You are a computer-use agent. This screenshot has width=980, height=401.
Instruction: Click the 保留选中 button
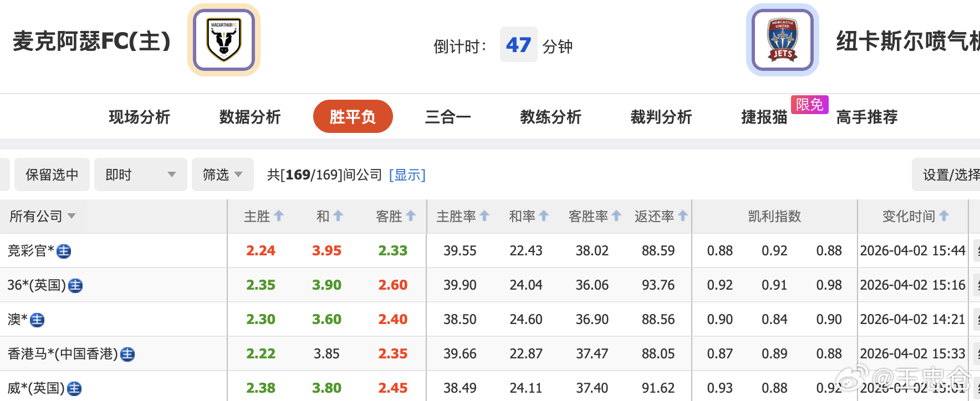tap(52, 174)
